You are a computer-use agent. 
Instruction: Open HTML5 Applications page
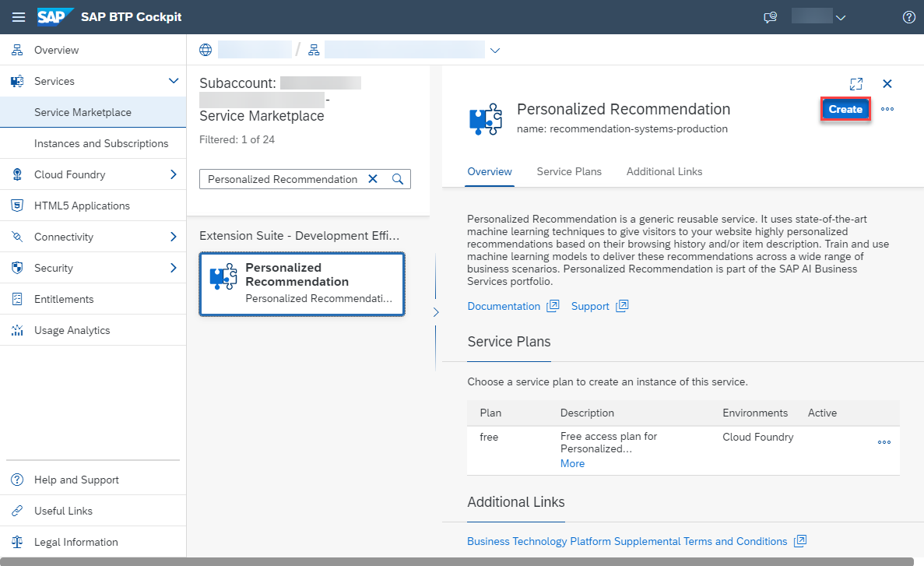coord(82,206)
